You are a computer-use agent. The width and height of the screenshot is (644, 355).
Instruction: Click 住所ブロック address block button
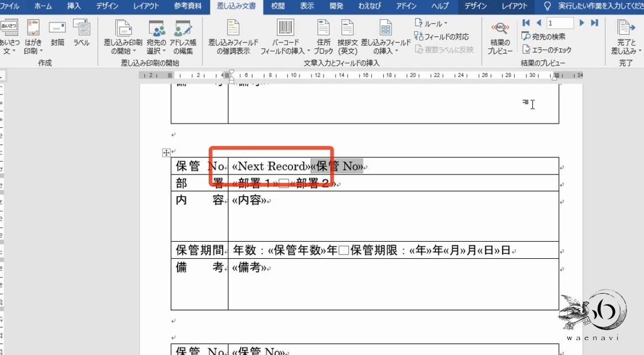pos(324,37)
